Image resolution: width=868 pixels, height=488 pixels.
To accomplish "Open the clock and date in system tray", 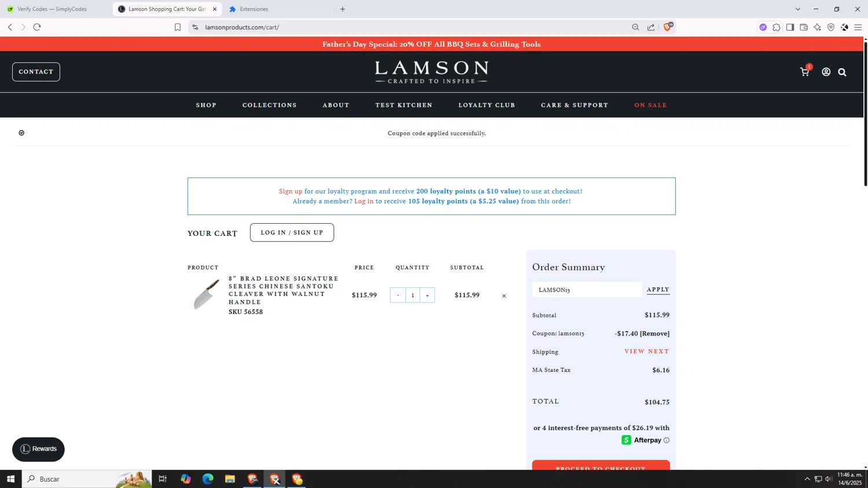I will point(849,479).
